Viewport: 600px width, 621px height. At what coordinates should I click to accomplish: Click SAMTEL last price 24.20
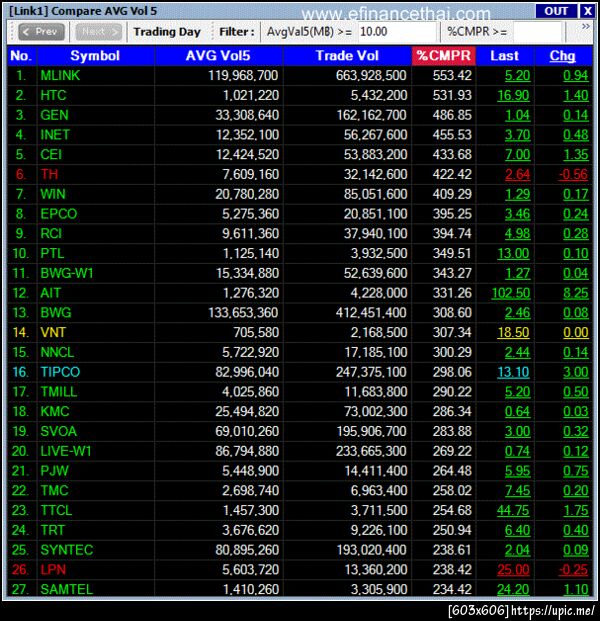(513, 589)
